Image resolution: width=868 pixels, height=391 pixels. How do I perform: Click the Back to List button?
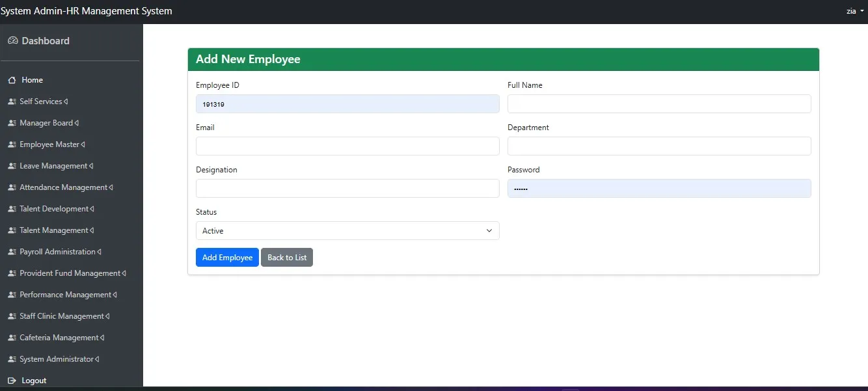[287, 258]
